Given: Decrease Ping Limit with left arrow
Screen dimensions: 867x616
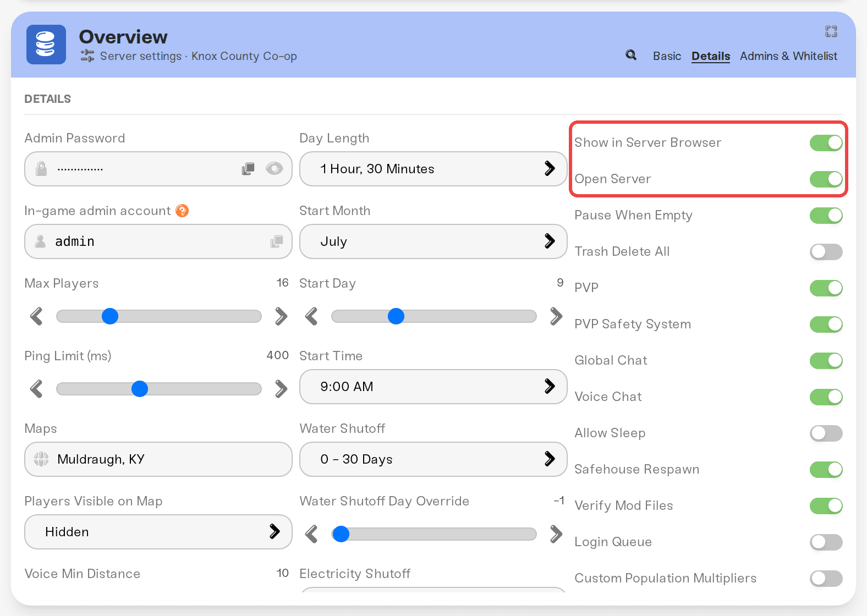Looking at the screenshot, I should [x=36, y=389].
